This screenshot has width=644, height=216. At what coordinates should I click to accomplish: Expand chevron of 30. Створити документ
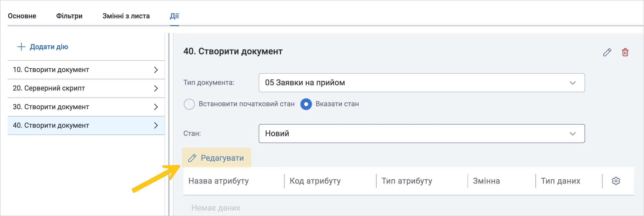pos(156,107)
